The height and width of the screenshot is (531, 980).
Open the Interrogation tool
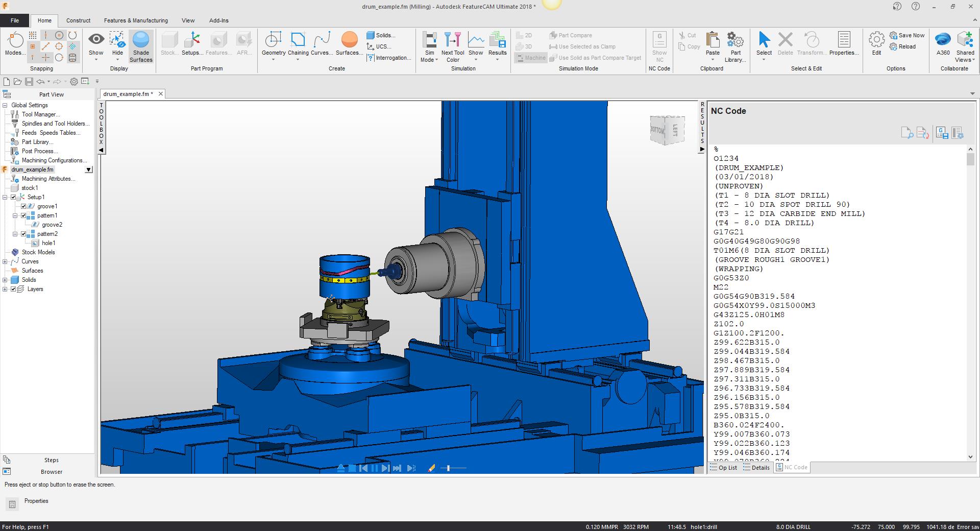[x=389, y=58]
